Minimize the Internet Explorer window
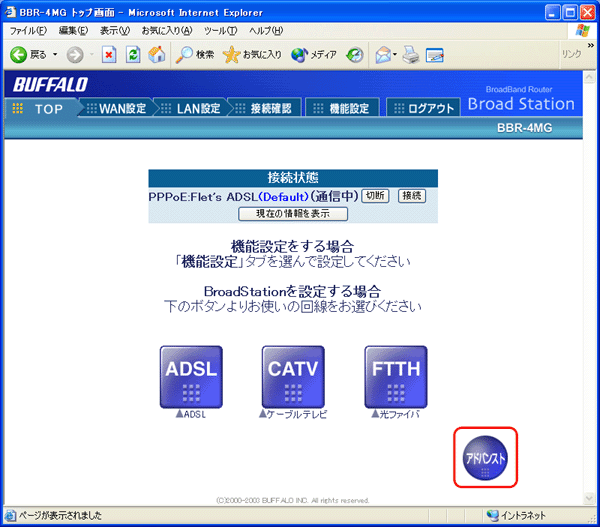 (x=552, y=13)
